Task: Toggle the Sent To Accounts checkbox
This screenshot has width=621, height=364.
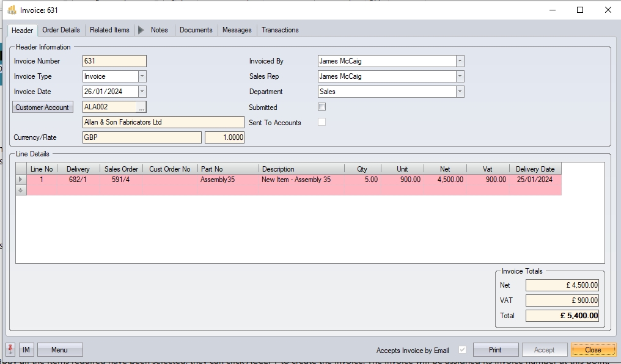Action: (322, 122)
